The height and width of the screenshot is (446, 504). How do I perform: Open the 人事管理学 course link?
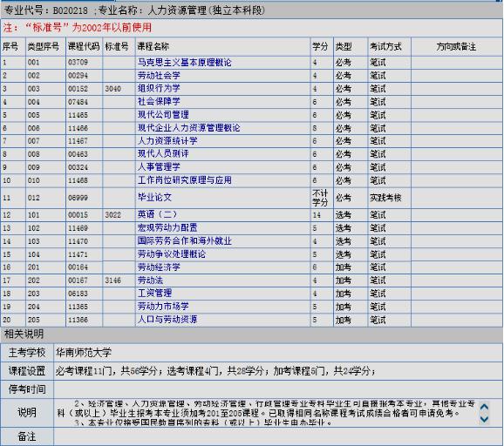(159, 167)
